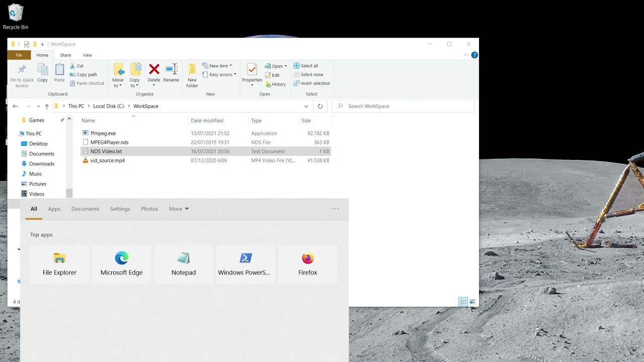Click the Refresh button beside address bar

[320, 106]
